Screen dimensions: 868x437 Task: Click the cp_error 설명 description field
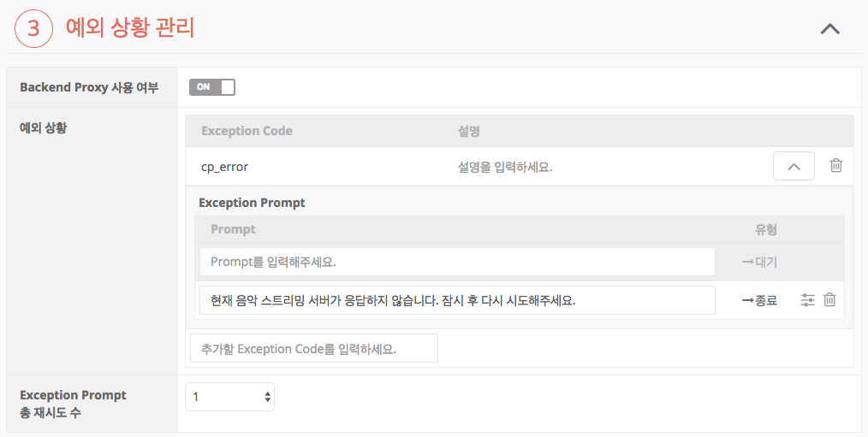click(x=505, y=167)
